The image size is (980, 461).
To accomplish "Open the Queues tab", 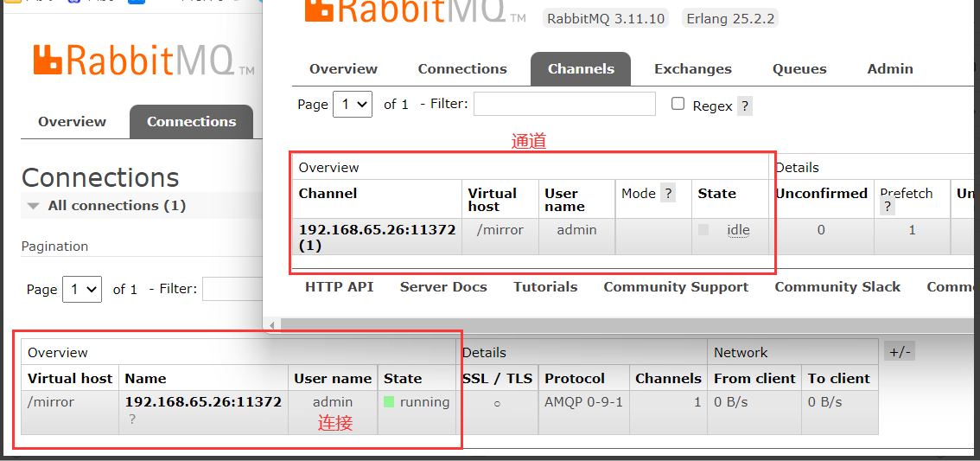I will pos(799,69).
